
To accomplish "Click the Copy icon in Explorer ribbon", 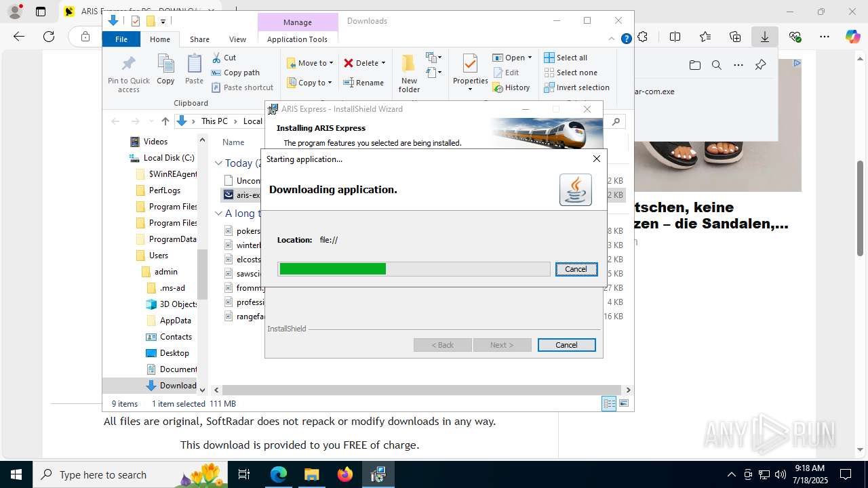I will [x=165, y=70].
